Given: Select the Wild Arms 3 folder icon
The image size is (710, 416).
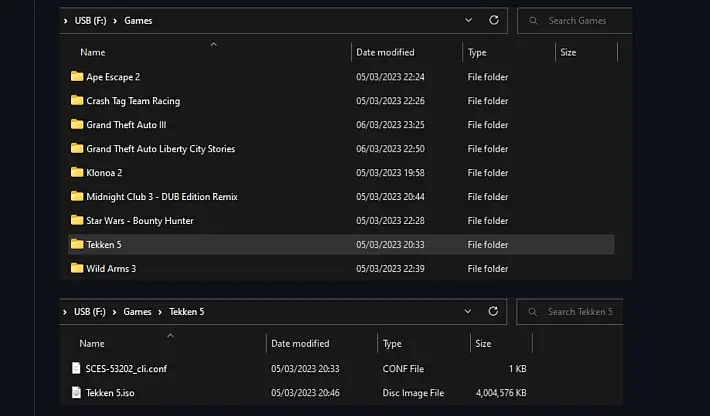Looking at the screenshot, I should tap(77, 268).
